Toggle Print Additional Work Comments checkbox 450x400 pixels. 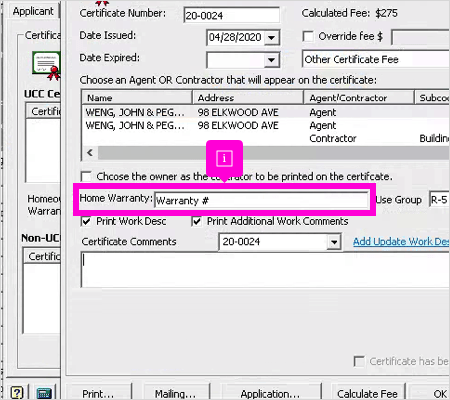point(197,221)
